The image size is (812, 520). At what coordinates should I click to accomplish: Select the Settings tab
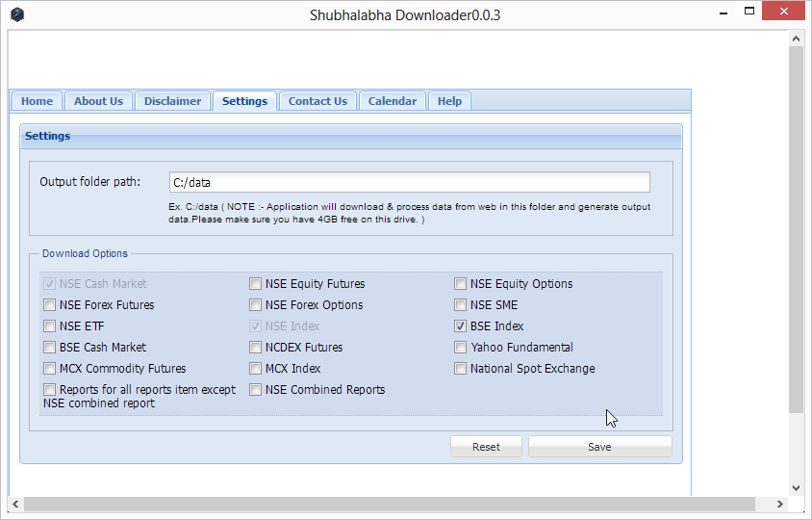click(x=244, y=101)
